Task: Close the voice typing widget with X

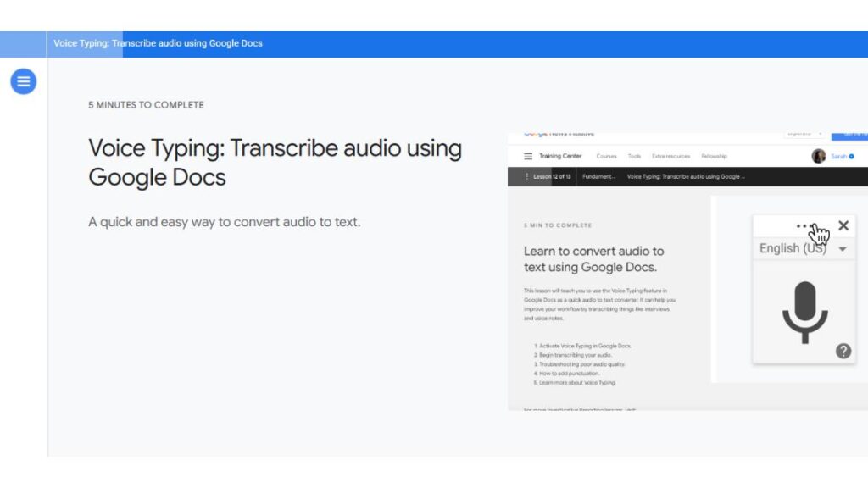Action: pyautogui.click(x=843, y=225)
